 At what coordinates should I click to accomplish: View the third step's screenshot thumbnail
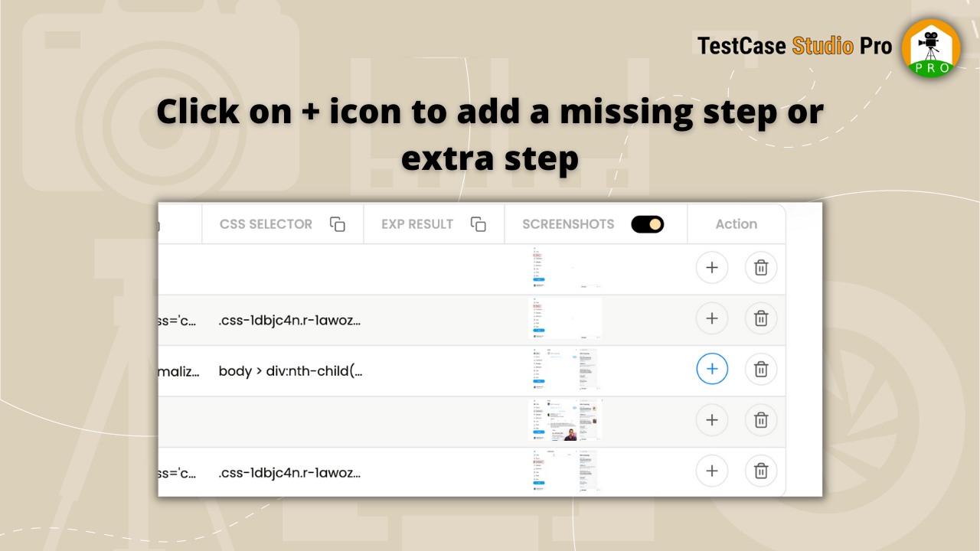tap(567, 369)
